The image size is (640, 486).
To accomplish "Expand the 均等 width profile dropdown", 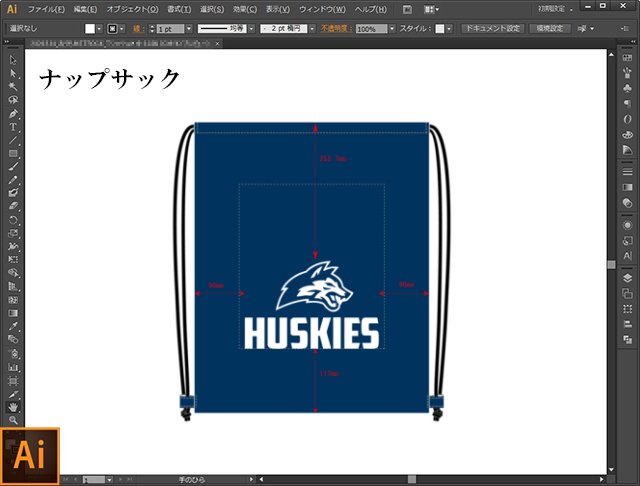I will tap(251, 29).
